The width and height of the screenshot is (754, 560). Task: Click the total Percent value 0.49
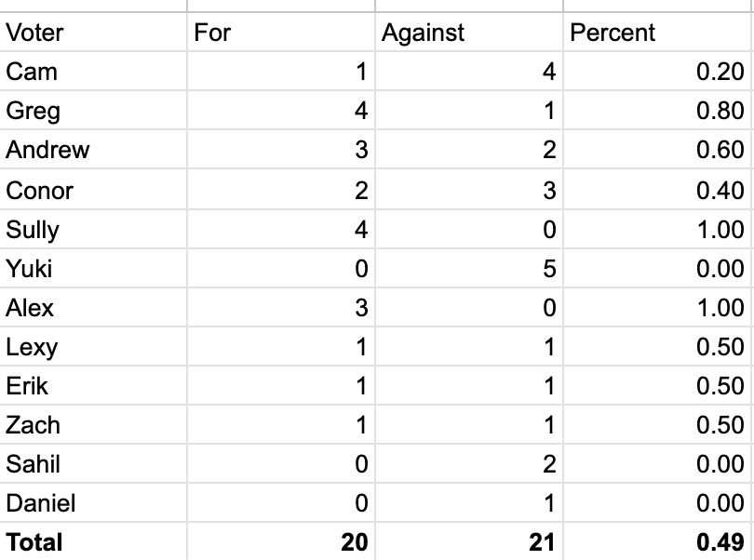720,542
